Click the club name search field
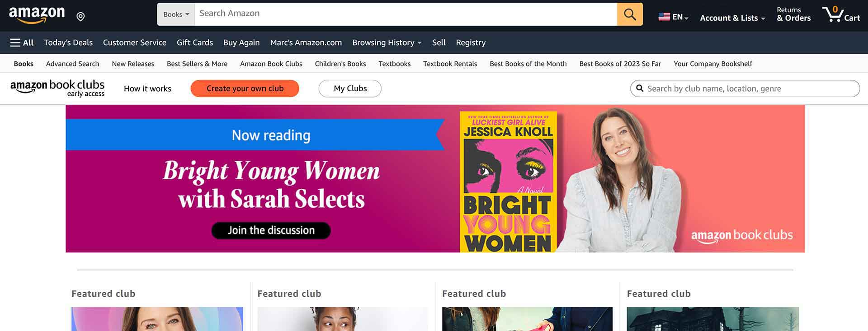This screenshot has width=868, height=331. [x=745, y=89]
